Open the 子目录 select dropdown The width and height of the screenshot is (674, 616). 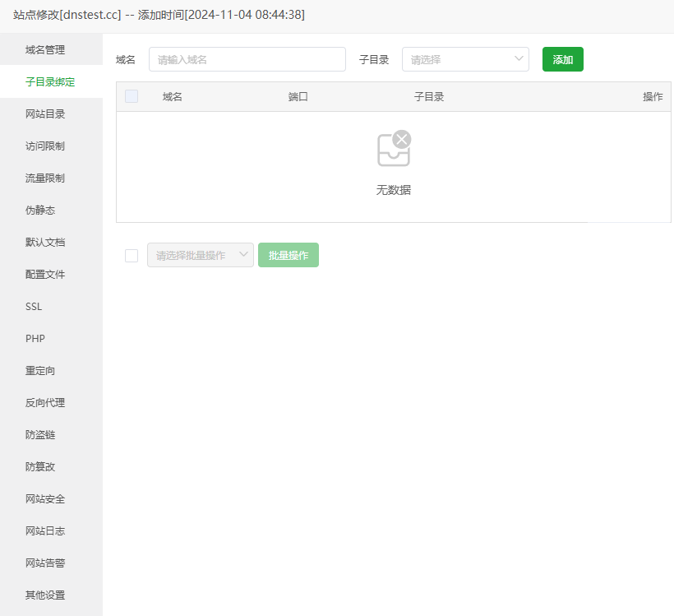click(464, 59)
